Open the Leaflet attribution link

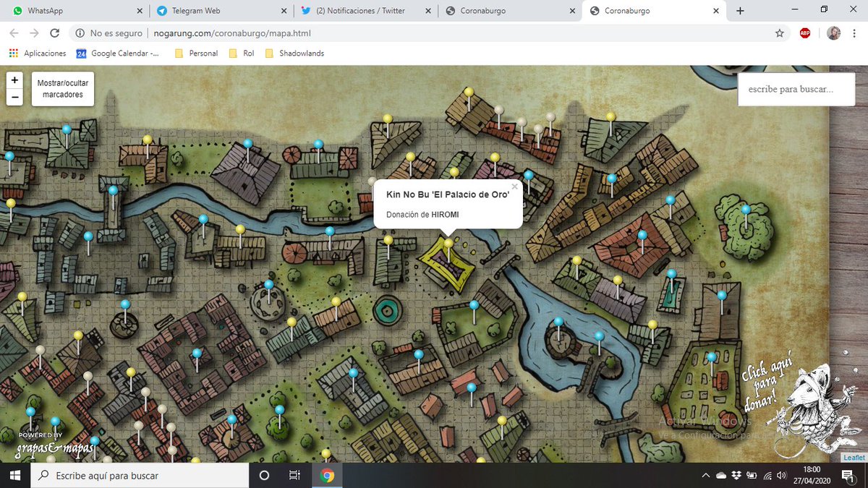click(854, 458)
